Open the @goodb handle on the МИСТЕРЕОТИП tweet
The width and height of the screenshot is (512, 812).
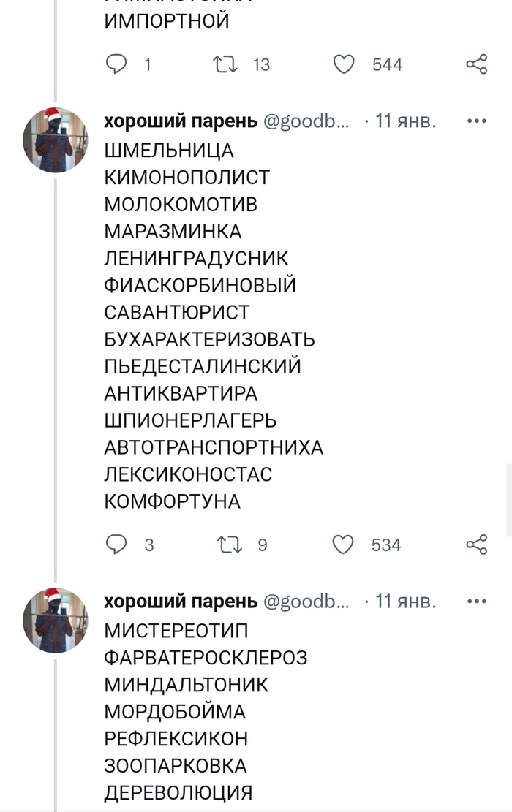point(306,602)
